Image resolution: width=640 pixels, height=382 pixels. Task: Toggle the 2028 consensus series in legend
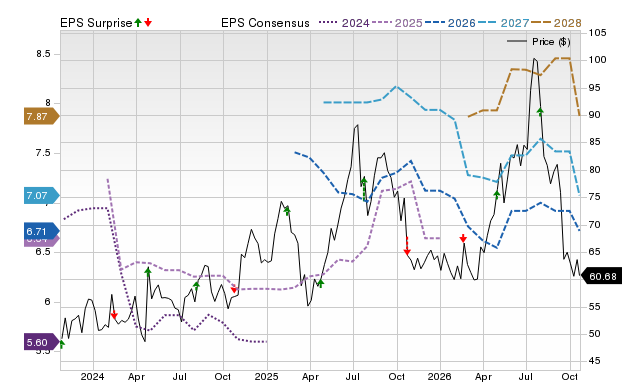pyautogui.click(x=556, y=23)
